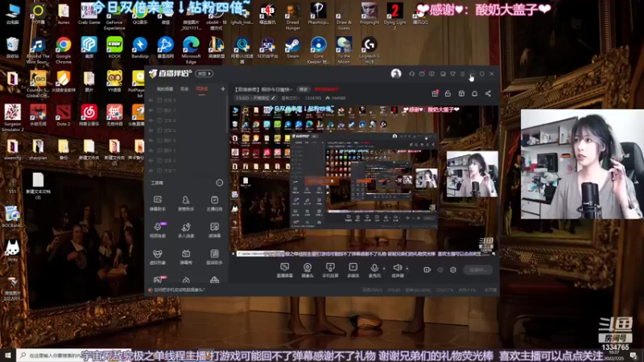The width and height of the screenshot is (644, 362).
Task: Expand the speaker dropdown arrow
Action: coord(407,269)
